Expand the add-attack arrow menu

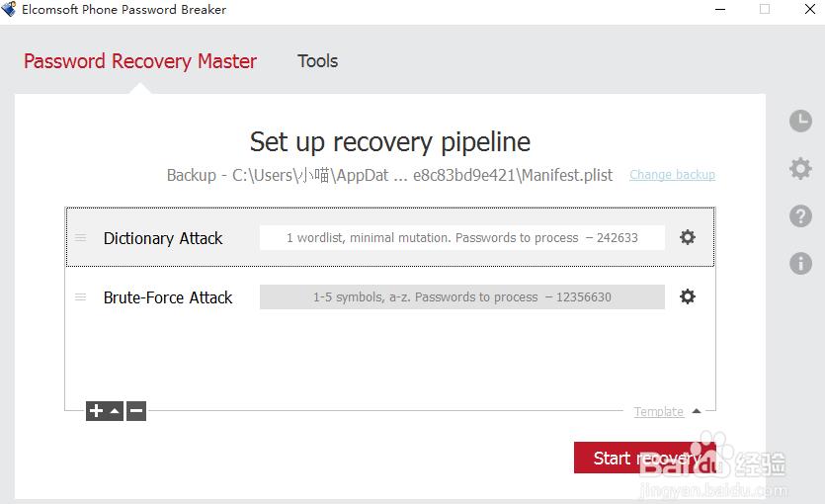[x=115, y=411]
